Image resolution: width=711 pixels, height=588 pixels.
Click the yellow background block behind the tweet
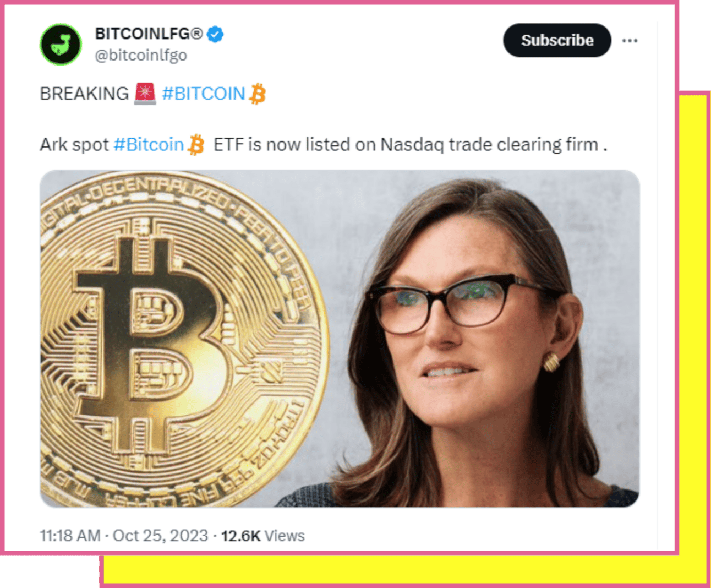click(693, 330)
